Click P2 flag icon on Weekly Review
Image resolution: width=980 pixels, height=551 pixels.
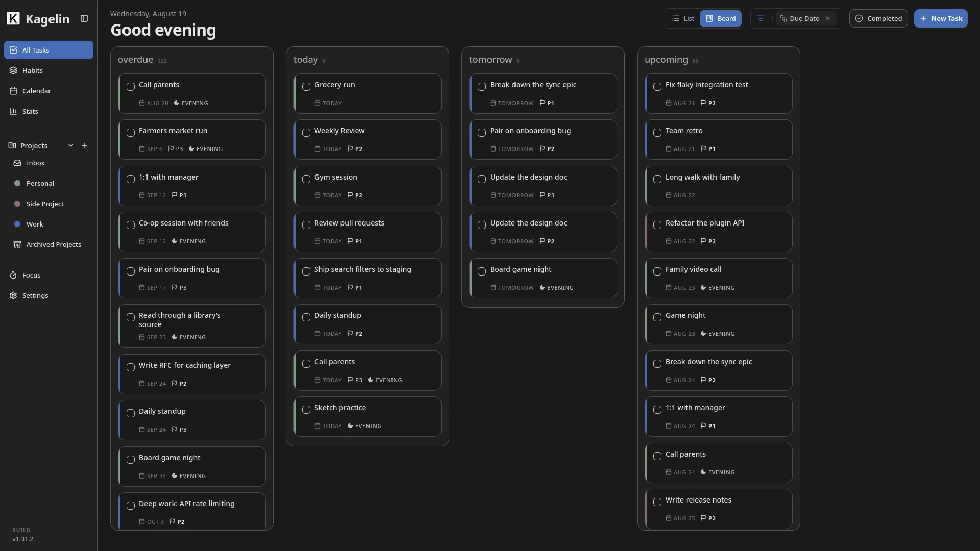point(350,149)
